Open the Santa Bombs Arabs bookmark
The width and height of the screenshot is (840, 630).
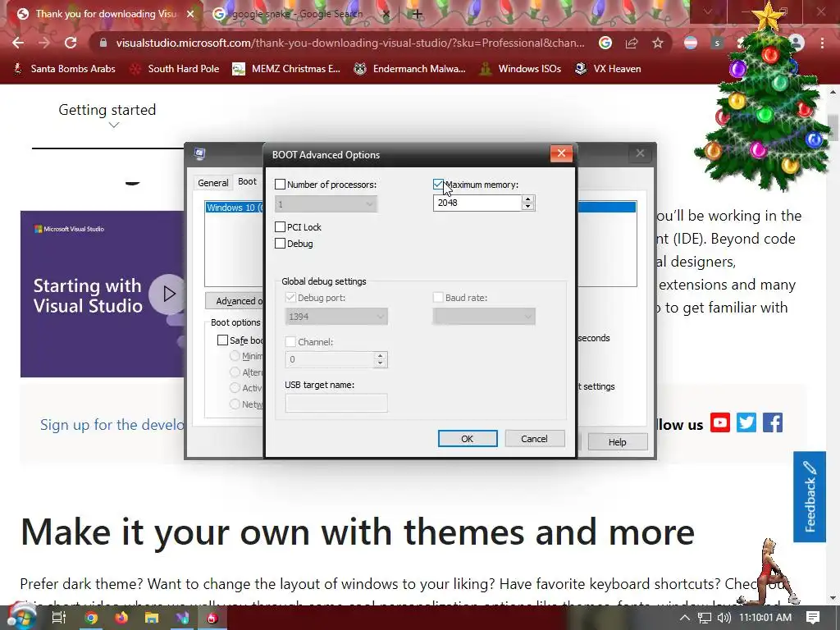pos(64,69)
